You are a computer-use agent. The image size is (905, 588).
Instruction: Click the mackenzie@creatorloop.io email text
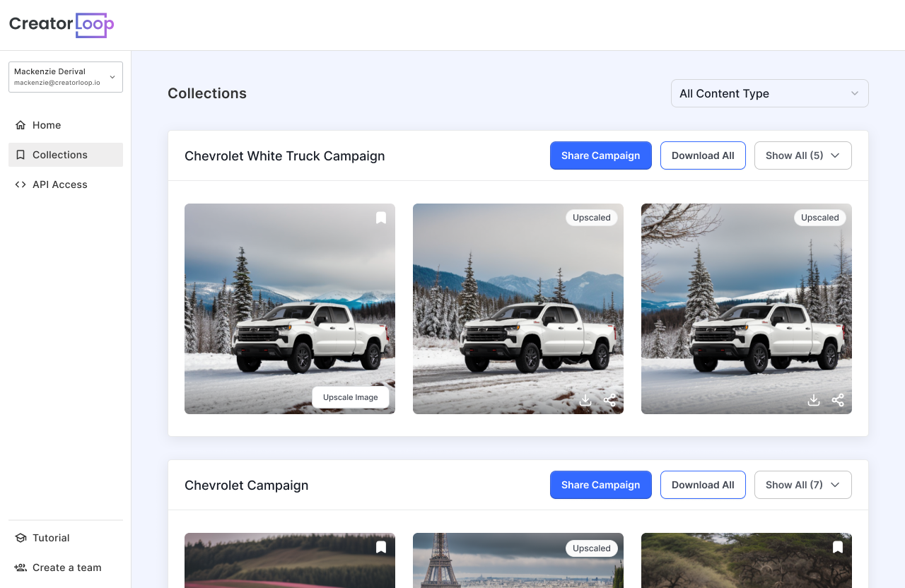coord(57,83)
